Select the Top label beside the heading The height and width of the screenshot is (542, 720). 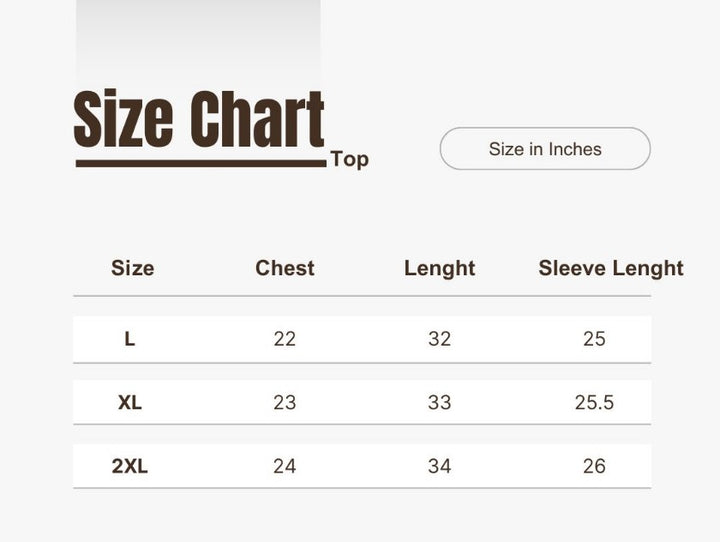click(x=349, y=159)
